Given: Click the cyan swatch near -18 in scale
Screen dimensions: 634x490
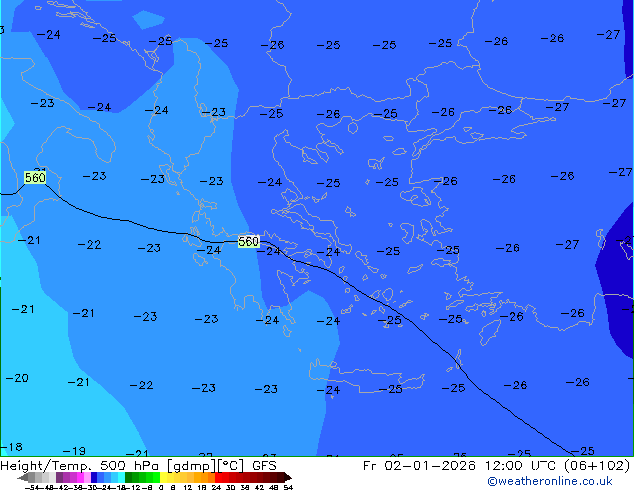Looking at the screenshot, I should click(121, 477).
